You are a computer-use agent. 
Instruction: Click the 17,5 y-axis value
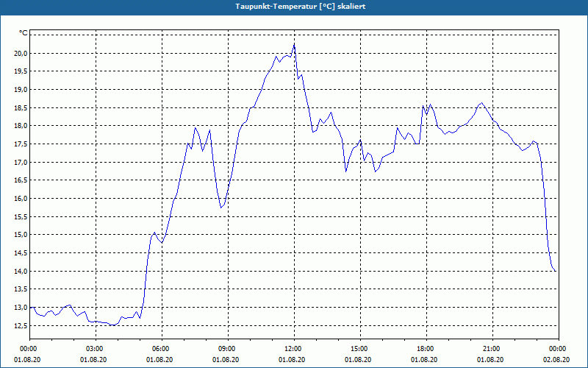click(21, 144)
